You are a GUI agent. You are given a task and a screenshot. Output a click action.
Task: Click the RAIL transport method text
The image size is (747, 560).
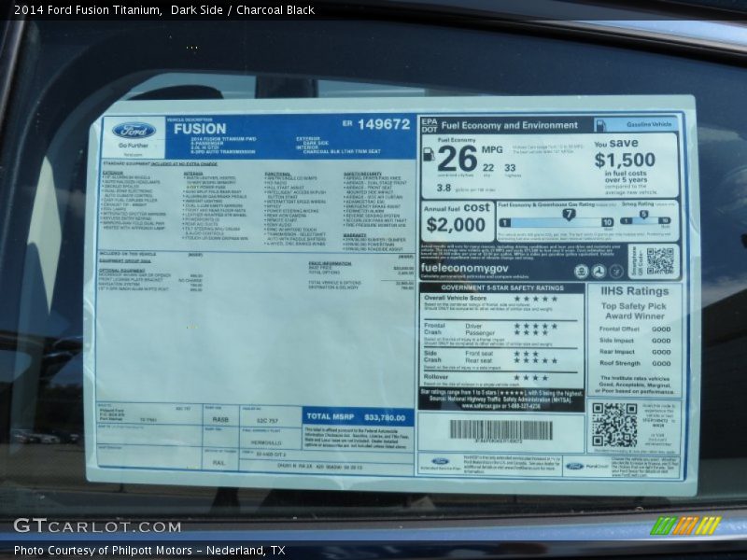[219, 463]
